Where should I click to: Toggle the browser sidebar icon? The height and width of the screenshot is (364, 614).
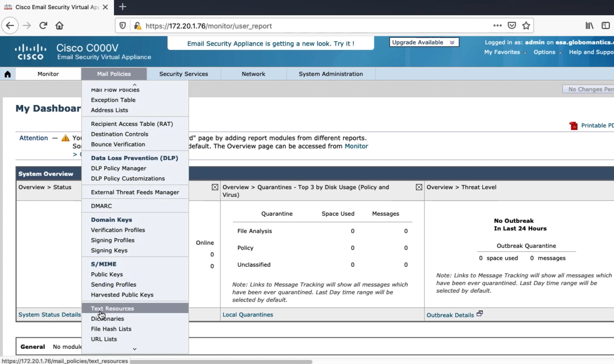(x=606, y=26)
